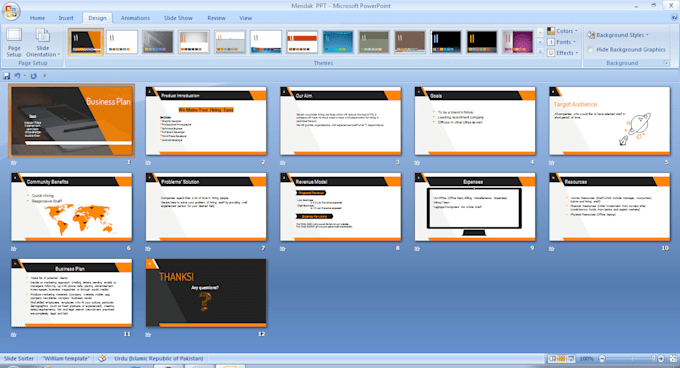Apply the dark gray gradient theme thumbnail
Screen dimensions: 680x368
click(158, 42)
